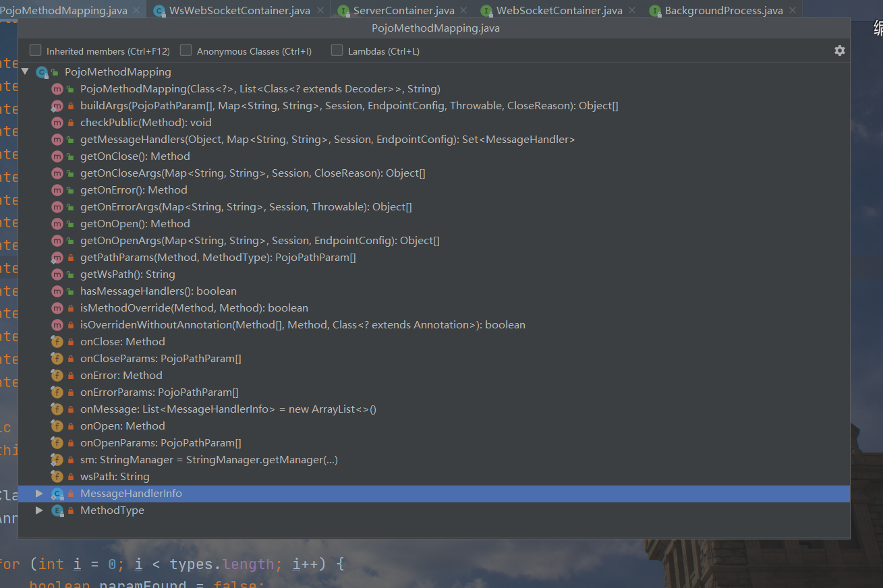Navigate to getPathParams method

[x=434, y=258]
